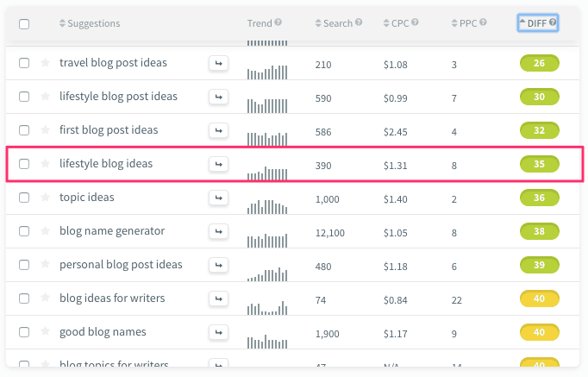The height and width of the screenshot is (377, 588).
Task: Star the 'lifestyle blog ideas' keyword
Action: point(45,164)
